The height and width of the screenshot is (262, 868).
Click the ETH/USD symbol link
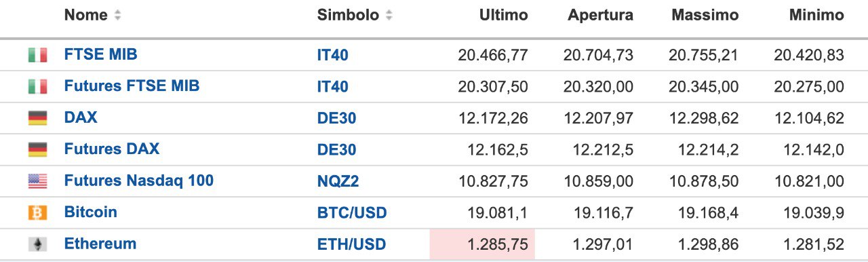(x=352, y=244)
